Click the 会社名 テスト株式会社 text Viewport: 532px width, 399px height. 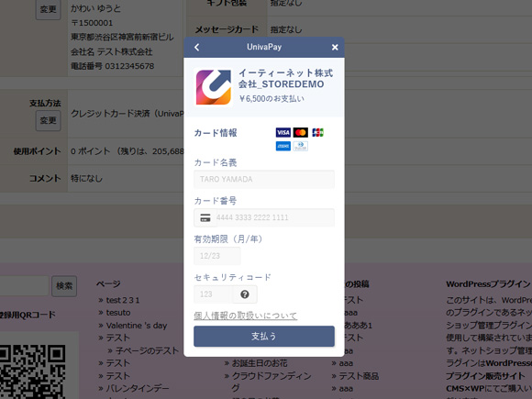(112, 51)
